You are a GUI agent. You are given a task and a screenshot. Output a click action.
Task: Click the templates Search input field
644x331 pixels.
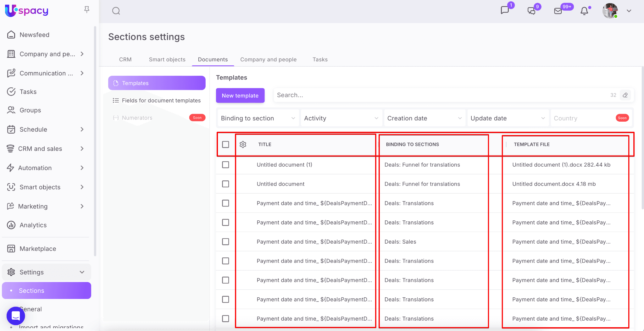tap(440, 95)
